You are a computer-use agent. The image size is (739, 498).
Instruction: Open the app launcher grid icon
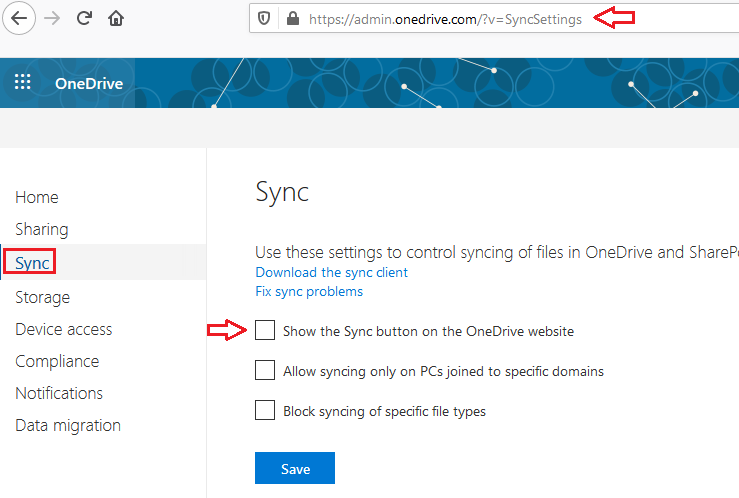(x=22, y=82)
